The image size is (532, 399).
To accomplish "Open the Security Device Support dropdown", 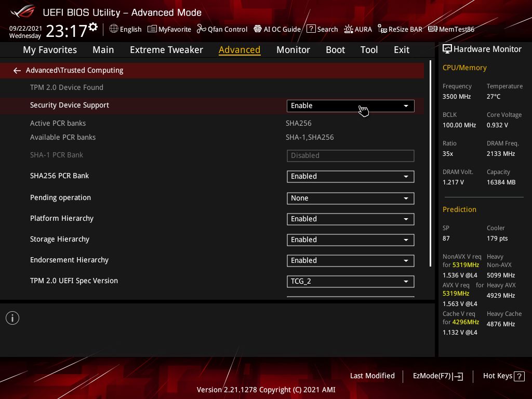I will [x=351, y=106].
